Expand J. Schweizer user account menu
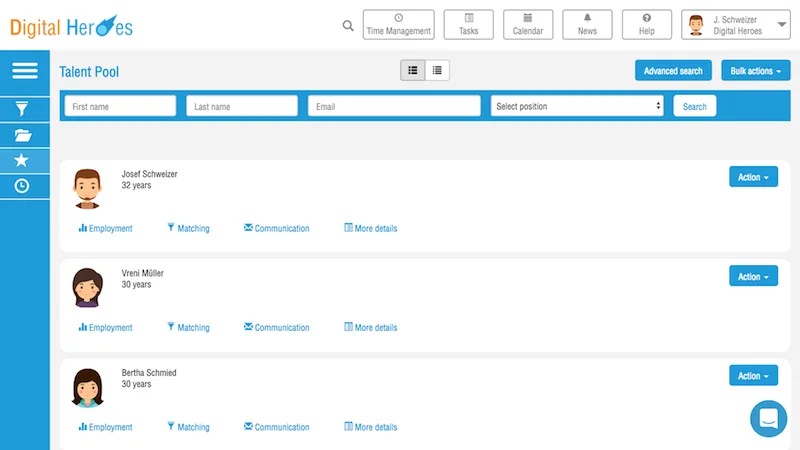 tap(736, 24)
